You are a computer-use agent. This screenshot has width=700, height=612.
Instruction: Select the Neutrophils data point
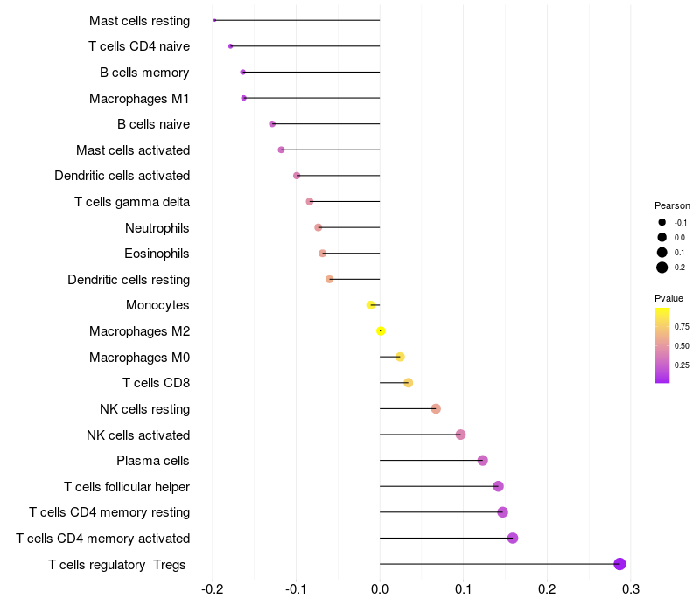318,227
